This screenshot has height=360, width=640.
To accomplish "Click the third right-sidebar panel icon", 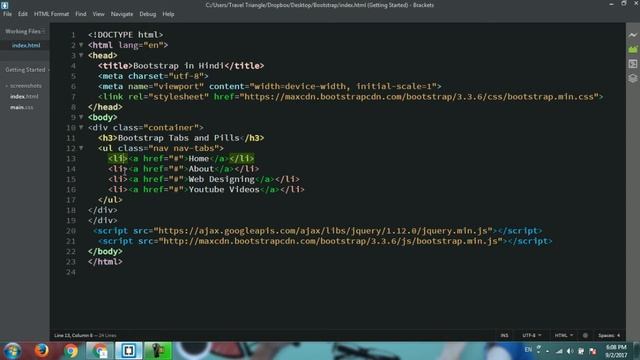I will 633,64.
